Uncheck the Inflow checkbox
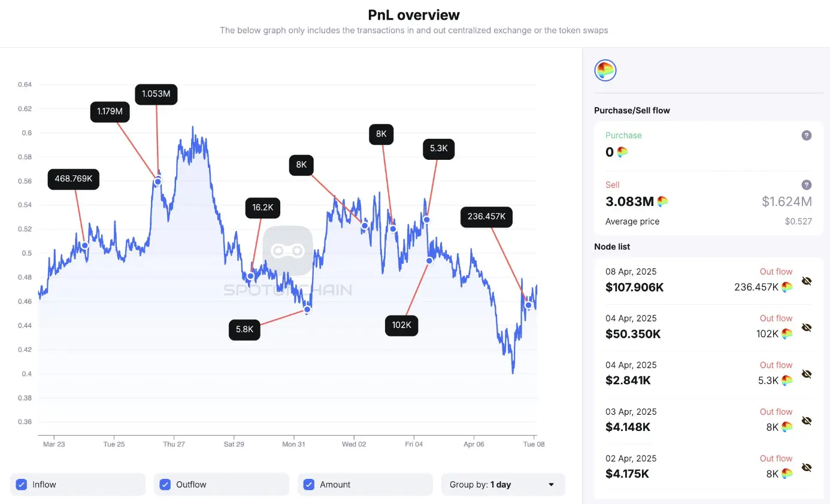 (22, 485)
